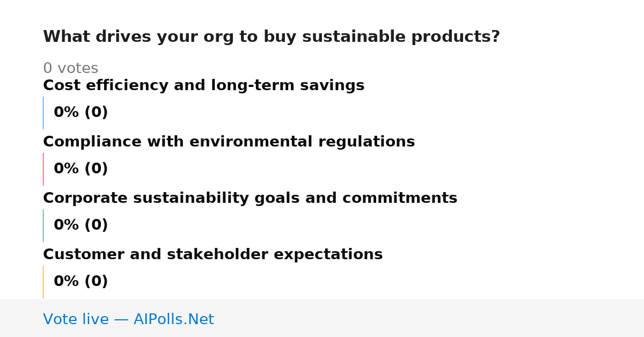Click the 0% (0) result under Corporate sustainability
Screen dimensions: 644x337
coord(81,225)
